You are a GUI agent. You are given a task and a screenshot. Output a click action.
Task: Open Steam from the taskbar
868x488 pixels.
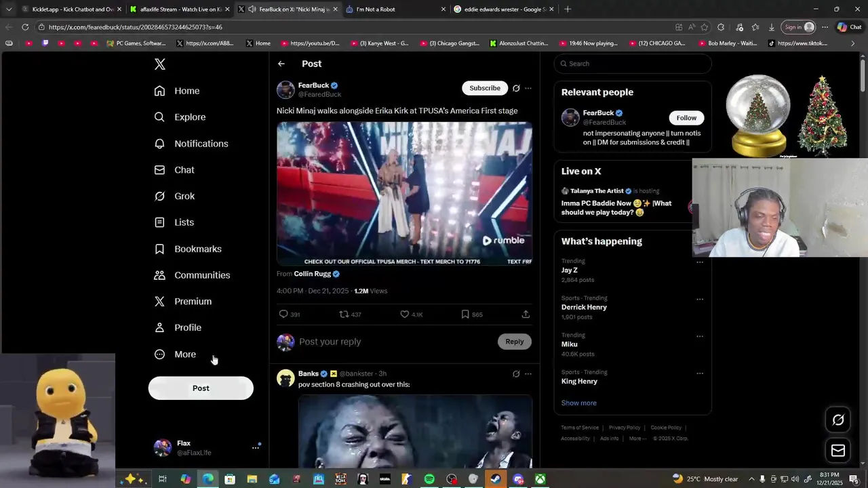(496, 479)
